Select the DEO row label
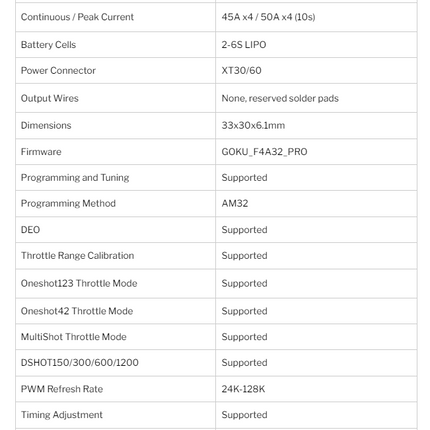 click(x=30, y=230)
